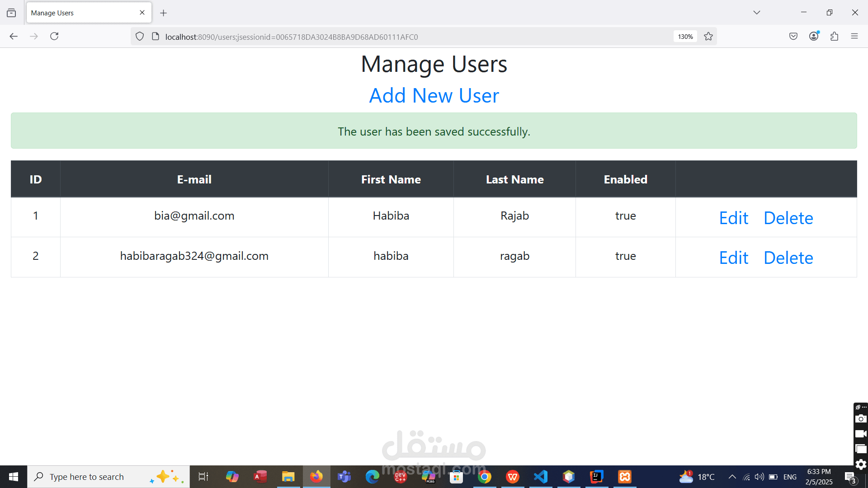Expand the list all tabs chevron
This screenshot has width=868, height=488.
(x=756, y=13)
